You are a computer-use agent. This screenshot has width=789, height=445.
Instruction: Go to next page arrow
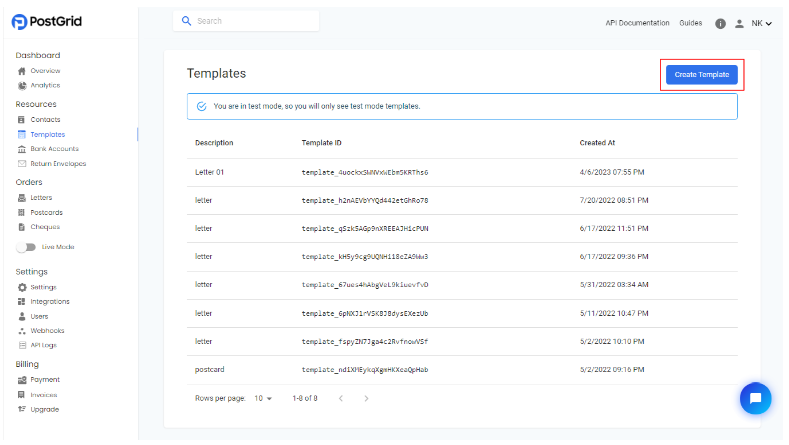click(x=366, y=398)
